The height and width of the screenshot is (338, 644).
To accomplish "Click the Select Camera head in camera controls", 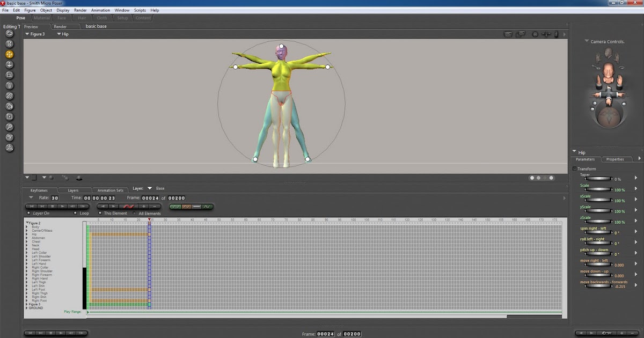I will coord(608,72).
